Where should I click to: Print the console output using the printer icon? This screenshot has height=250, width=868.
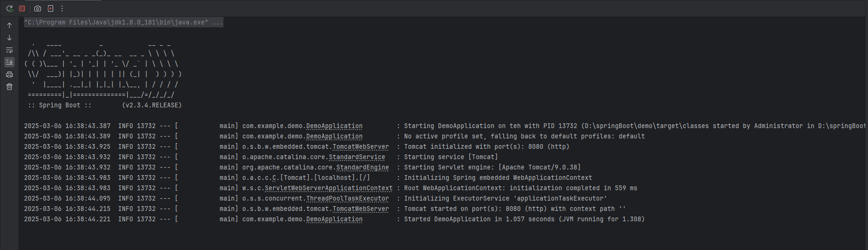[x=9, y=74]
